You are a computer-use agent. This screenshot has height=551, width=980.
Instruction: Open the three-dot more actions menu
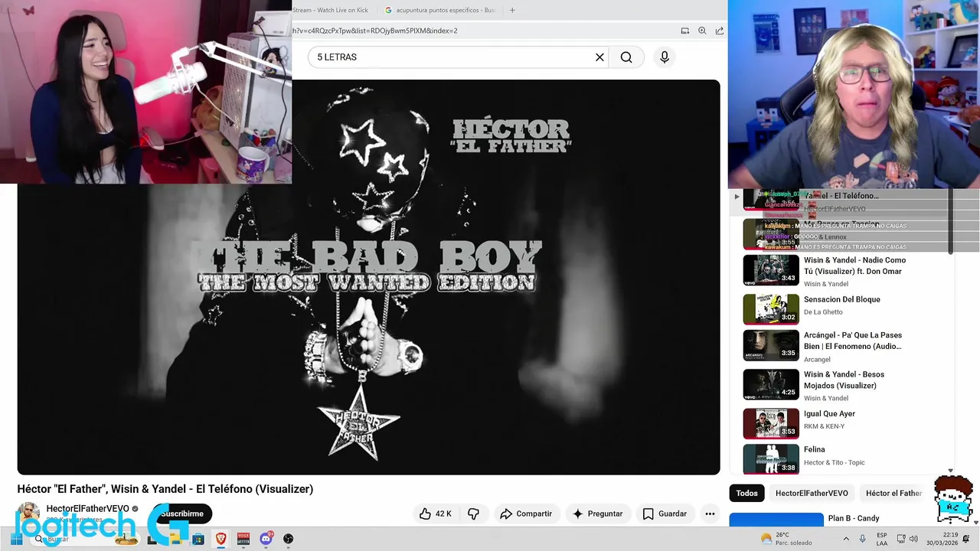710,514
